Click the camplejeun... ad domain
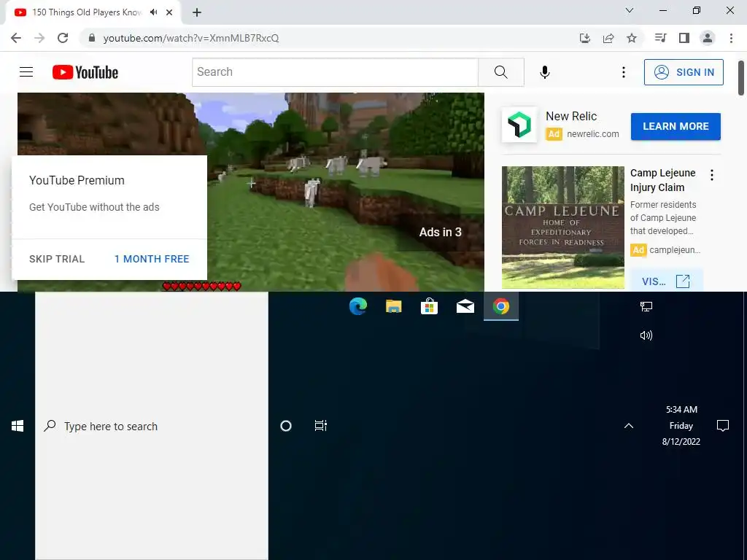This screenshot has width=747, height=560. tap(675, 250)
